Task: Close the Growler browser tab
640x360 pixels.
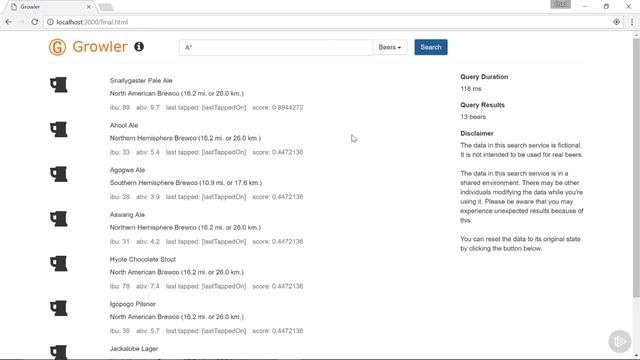Action: tap(89, 7)
